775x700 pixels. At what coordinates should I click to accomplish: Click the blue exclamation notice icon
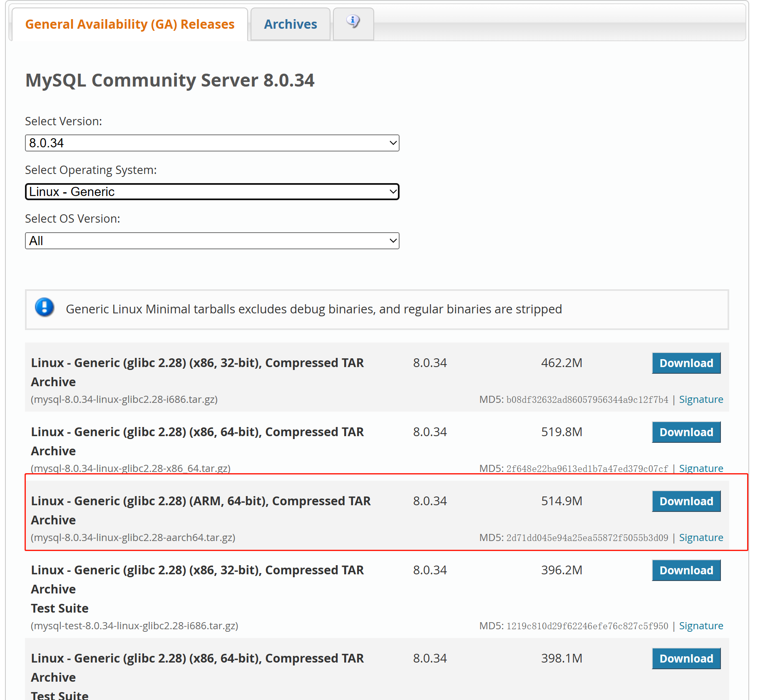tap(45, 308)
